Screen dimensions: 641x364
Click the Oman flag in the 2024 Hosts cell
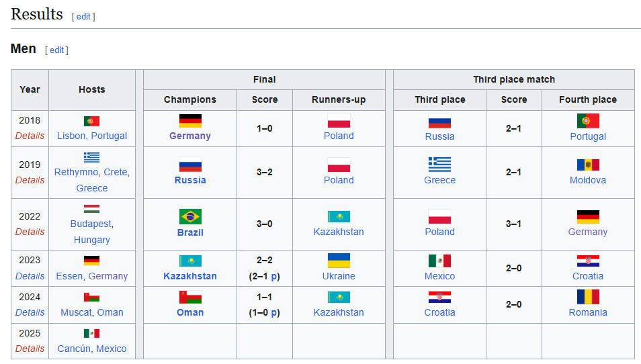tap(91, 297)
